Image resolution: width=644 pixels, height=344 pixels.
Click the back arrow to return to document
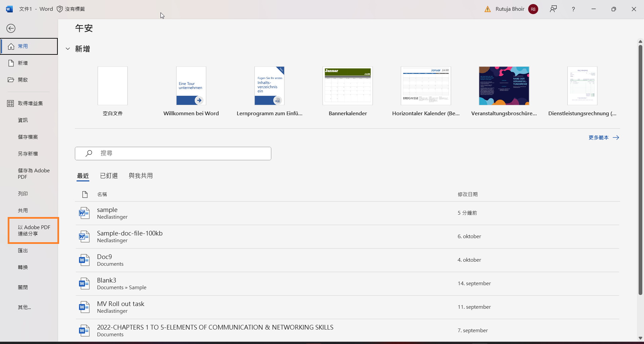(11, 29)
